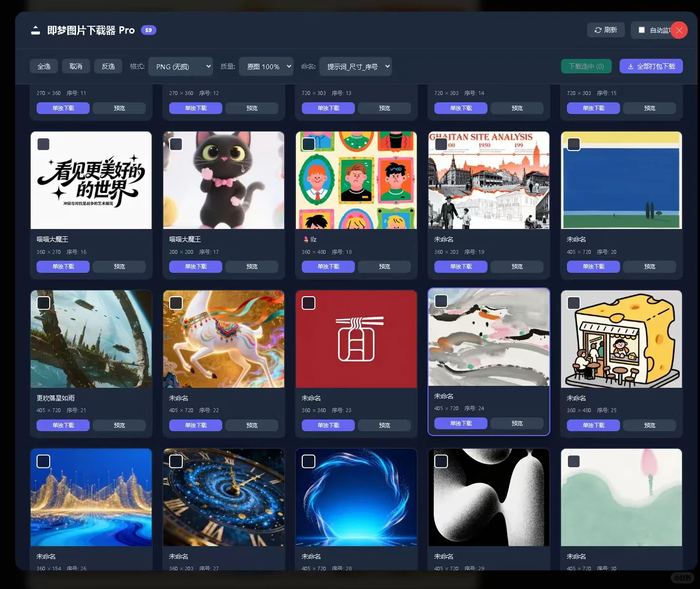Select all images with 全选
This screenshot has height=589, width=700.
44,67
